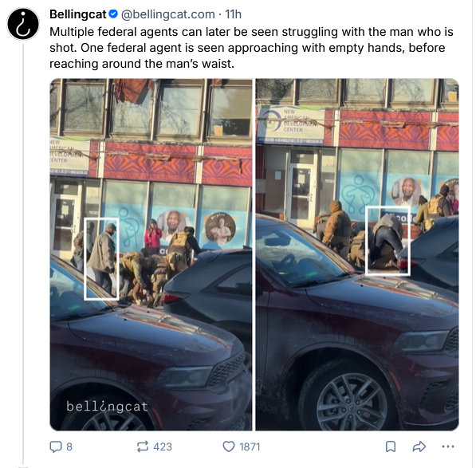Click the like count 1871

pyautogui.click(x=250, y=446)
